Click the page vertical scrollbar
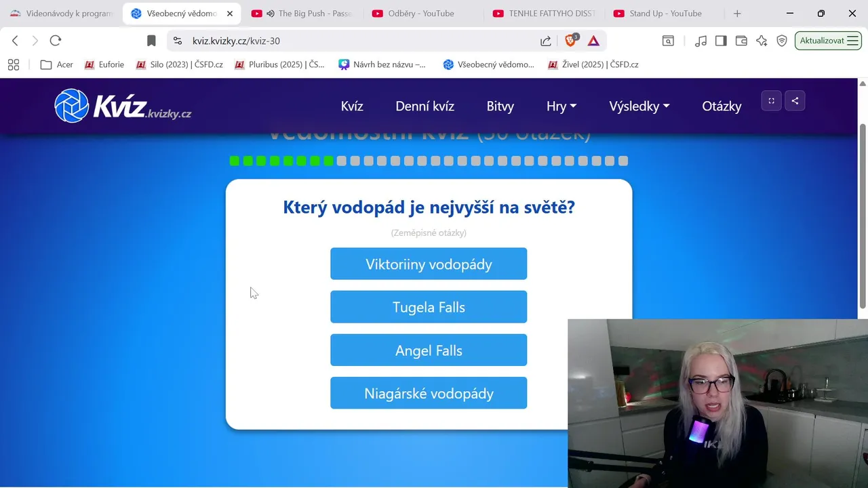 click(863, 217)
